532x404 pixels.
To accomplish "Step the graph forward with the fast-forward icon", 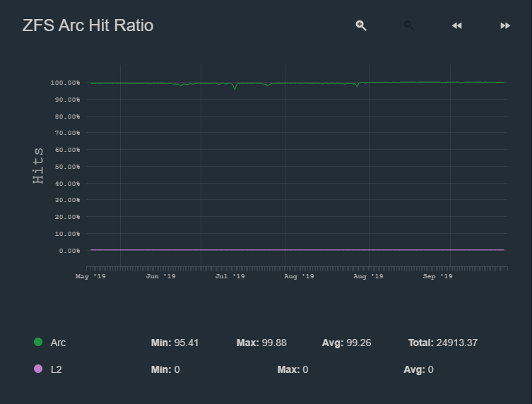I will 505,25.
